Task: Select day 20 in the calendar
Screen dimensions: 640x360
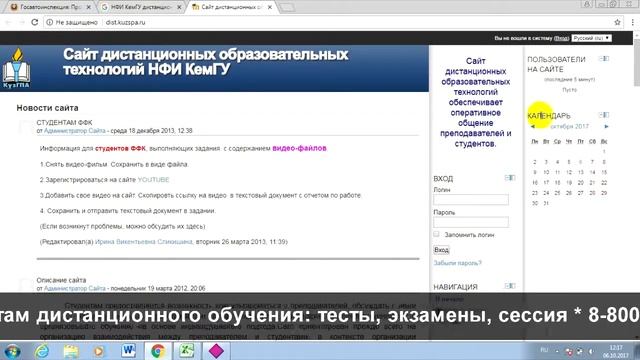Action: click(x=581, y=182)
